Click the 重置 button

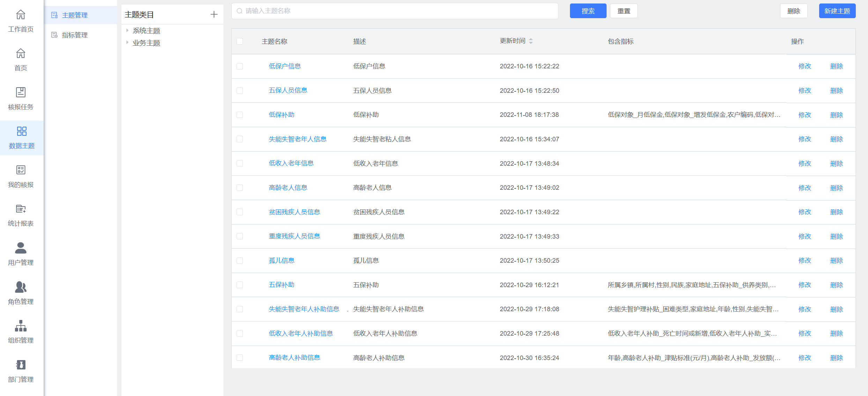pos(624,11)
